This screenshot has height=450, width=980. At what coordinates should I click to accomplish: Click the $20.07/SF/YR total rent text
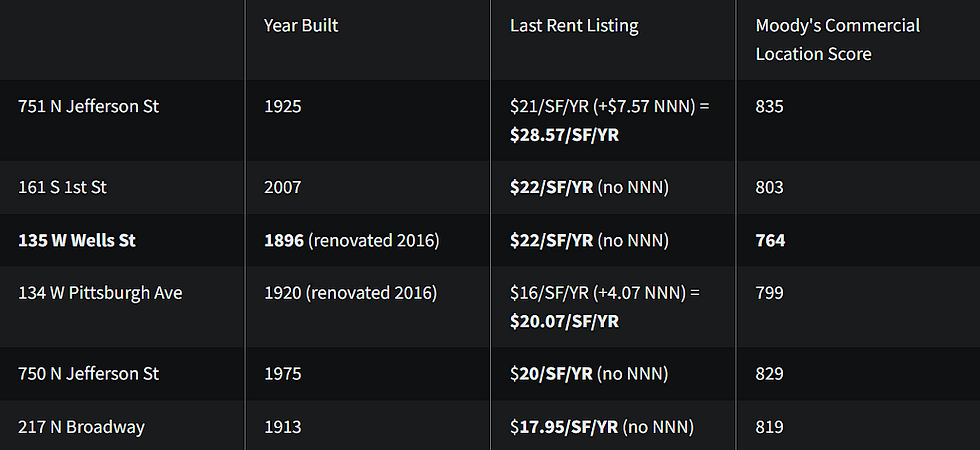(564, 321)
